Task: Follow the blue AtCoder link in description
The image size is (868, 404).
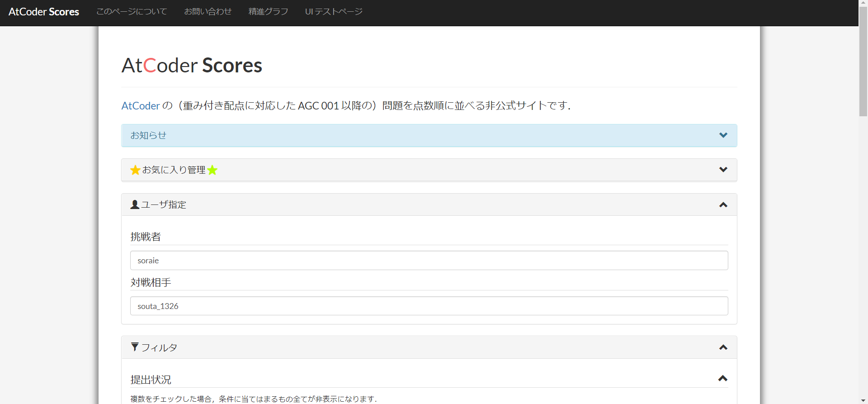Action: coord(141,106)
